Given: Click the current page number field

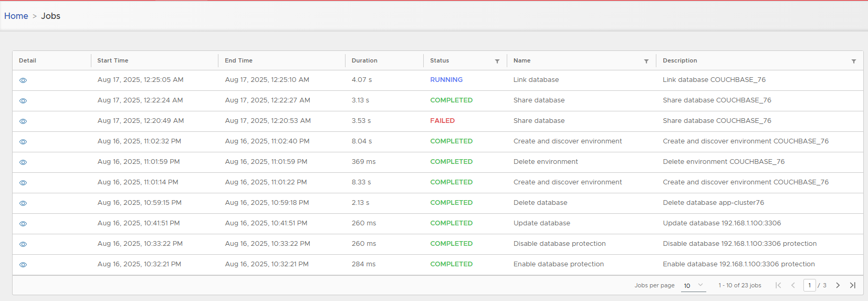Looking at the screenshot, I should 809,285.
